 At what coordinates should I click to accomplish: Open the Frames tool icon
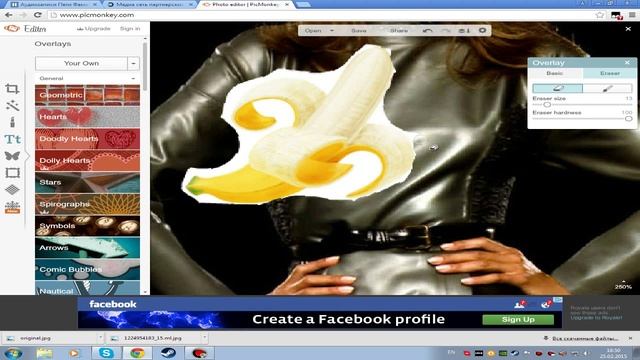pyautogui.click(x=12, y=173)
